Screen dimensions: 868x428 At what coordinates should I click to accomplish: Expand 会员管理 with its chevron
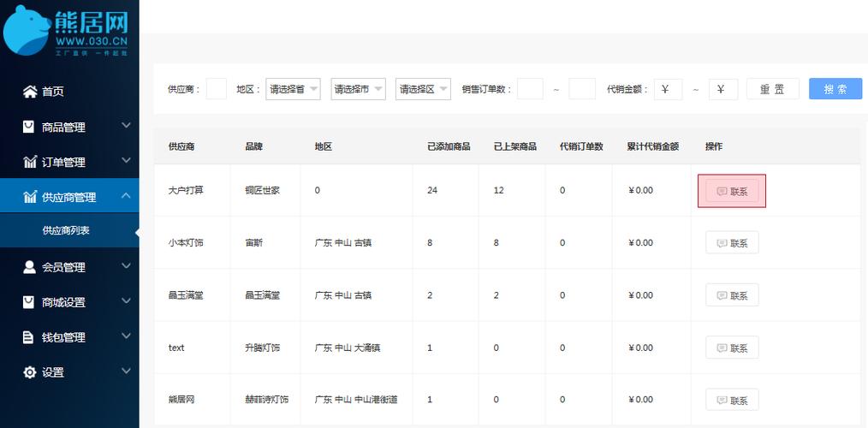(x=126, y=265)
